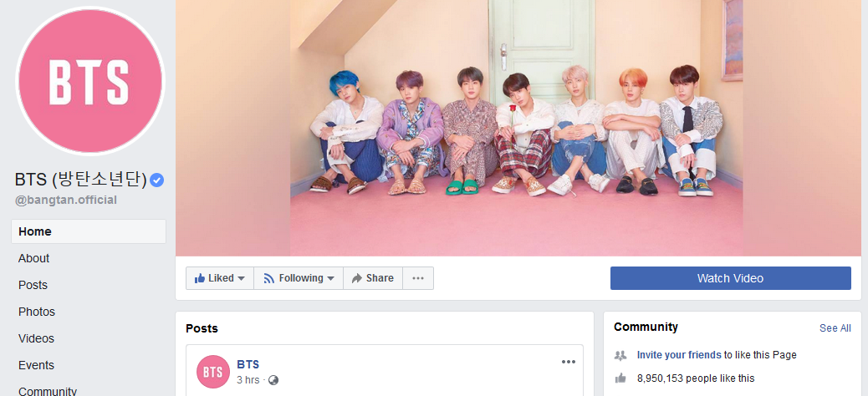Image resolution: width=868 pixels, height=396 pixels.
Task: Click the small BTS avatar in the post
Action: [213, 372]
